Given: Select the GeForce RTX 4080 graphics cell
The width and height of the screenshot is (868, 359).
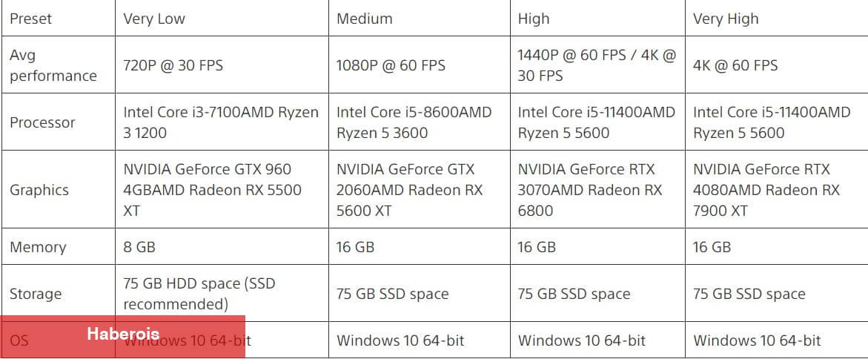Looking at the screenshot, I should [x=777, y=189].
